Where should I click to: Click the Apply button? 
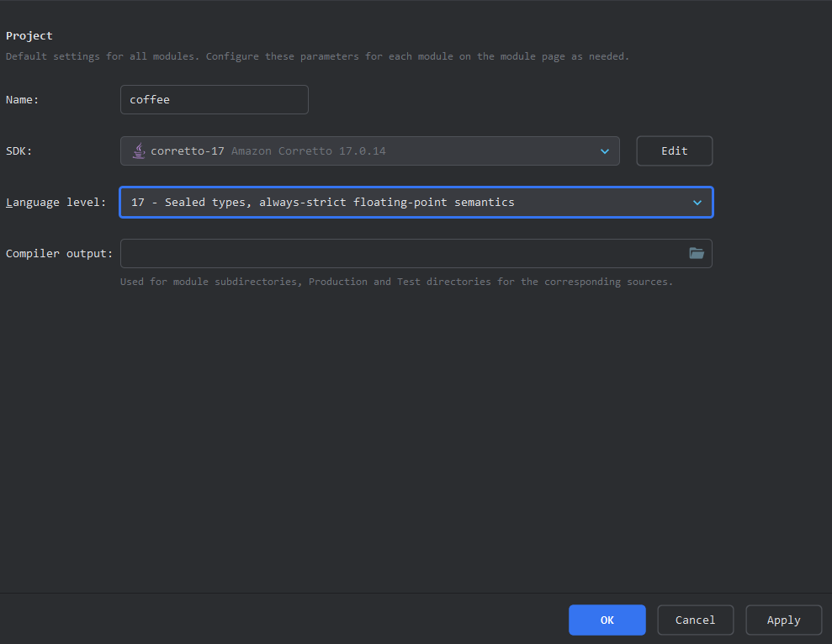pos(783,620)
